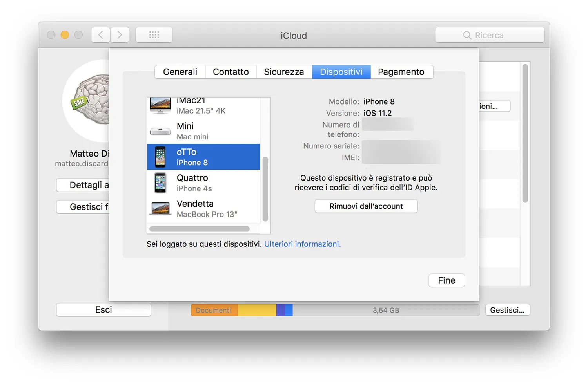
Task: Go back with the left chevron button
Action: pos(101,35)
